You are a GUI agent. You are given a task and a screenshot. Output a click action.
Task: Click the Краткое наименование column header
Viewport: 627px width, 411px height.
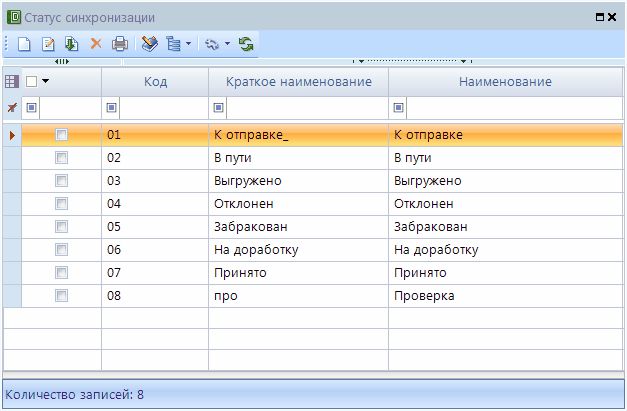pos(298,81)
